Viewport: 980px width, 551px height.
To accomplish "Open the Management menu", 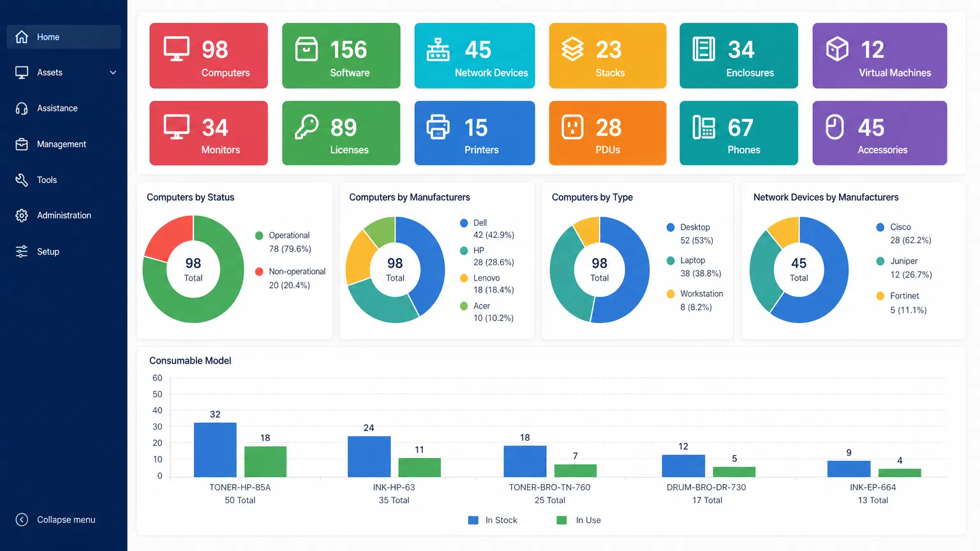I will tap(61, 144).
